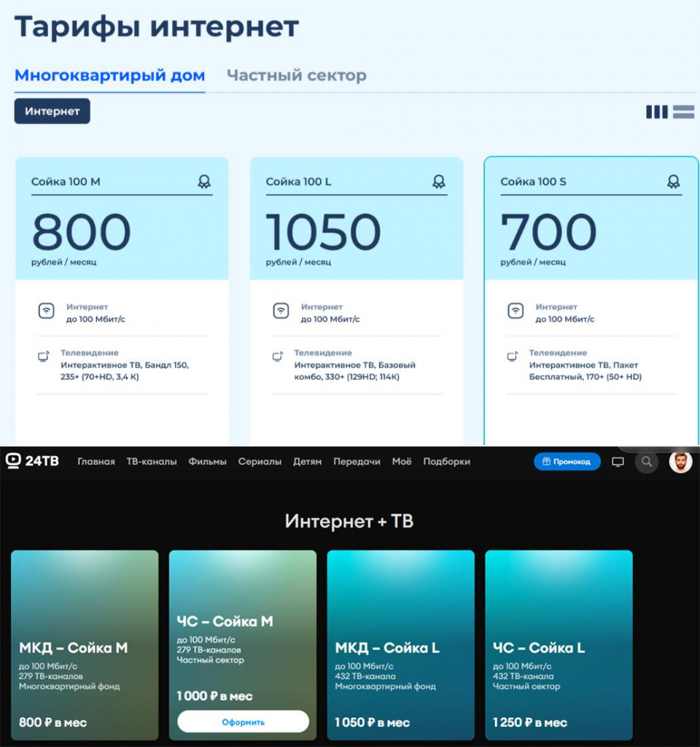Open Моё in the 24ТВ menu
700x747 pixels.
(402, 462)
